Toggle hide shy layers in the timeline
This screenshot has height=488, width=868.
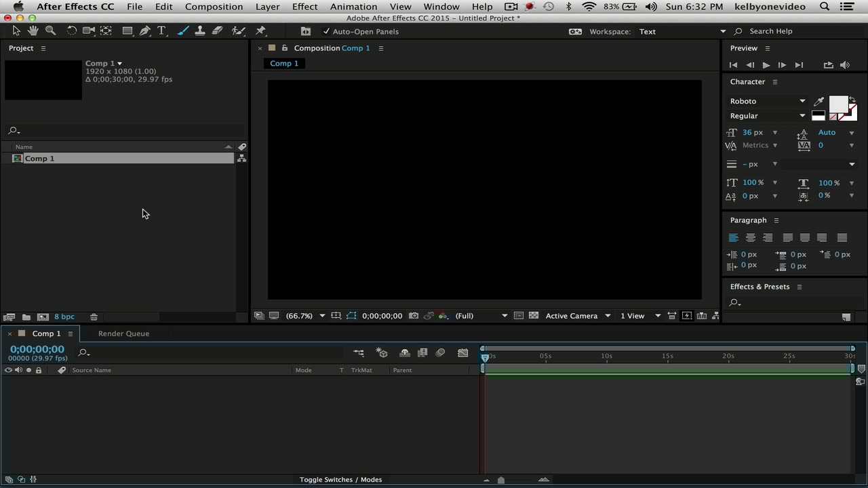click(x=405, y=352)
